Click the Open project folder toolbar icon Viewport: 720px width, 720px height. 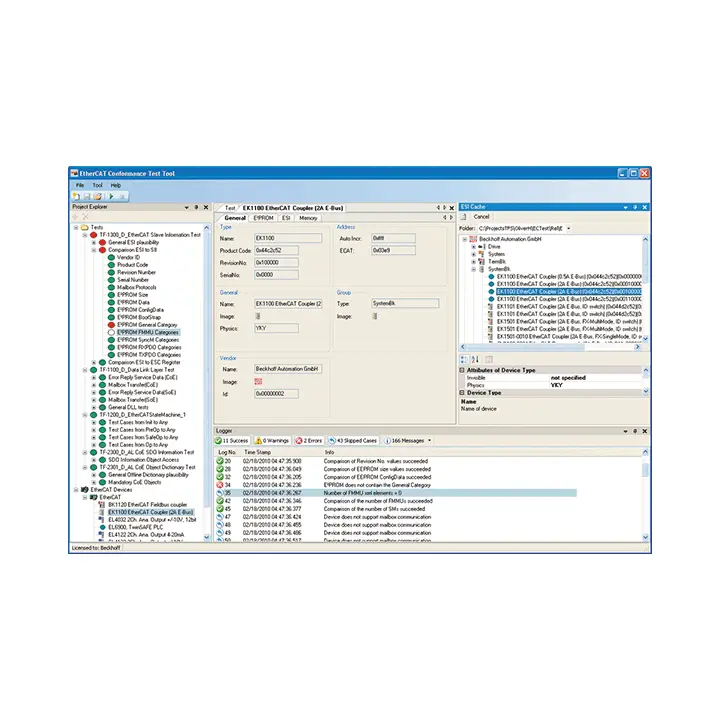coord(97,197)
